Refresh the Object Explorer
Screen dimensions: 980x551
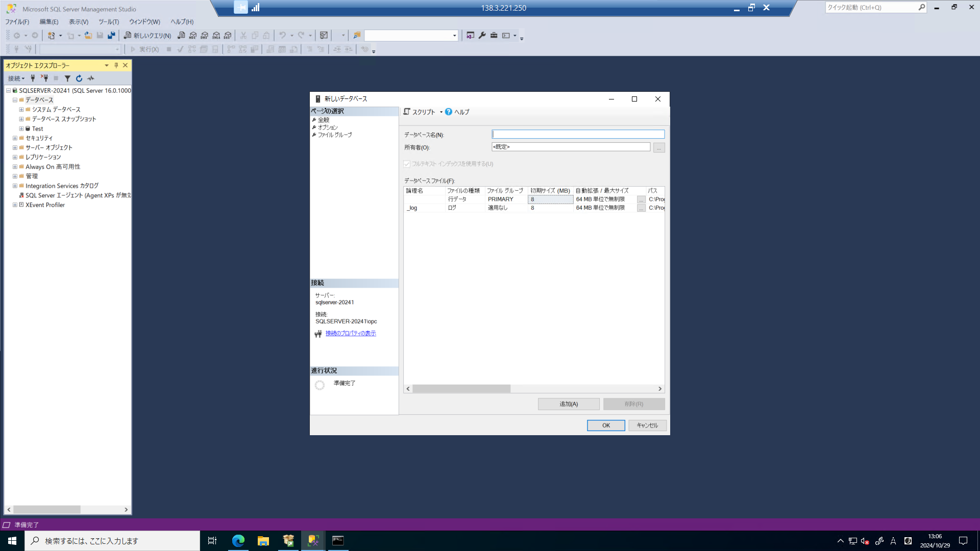[x=79, y=78]
